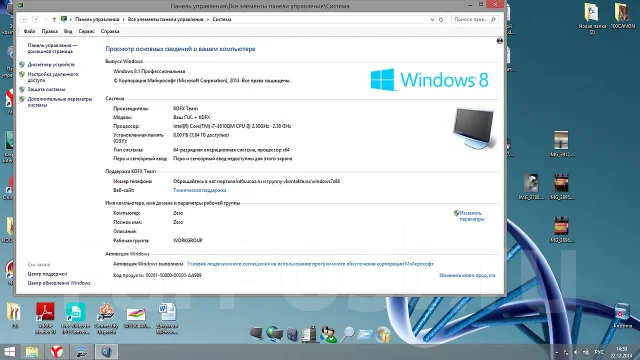Image resolution: width=640 pixels, height=360 pixels.
Task: Open the Microsoft license terms link
Action: pos(310,264)
